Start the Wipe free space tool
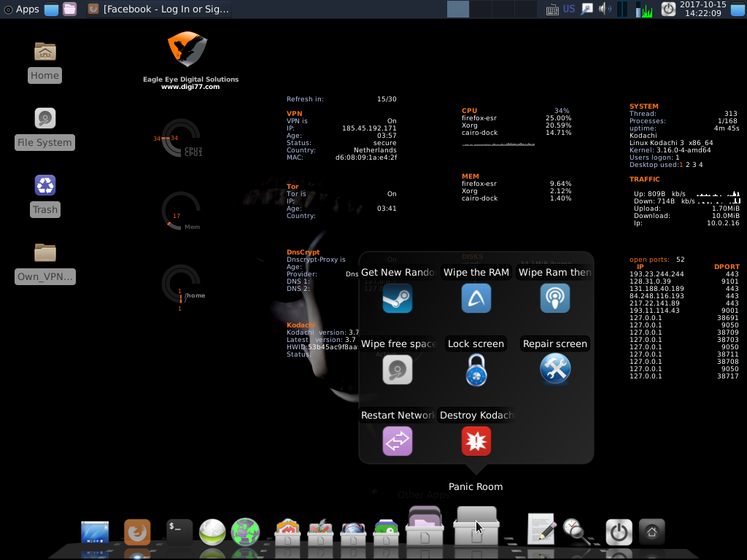The height and width of the screenshot is (560, 747). [398, 370]
